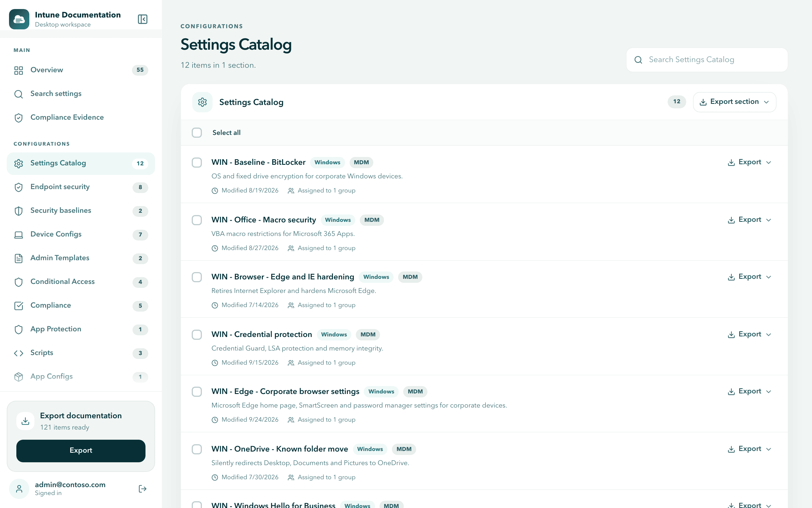
Task: Click the App Configs package icon
Action: (x=18, y=377)
